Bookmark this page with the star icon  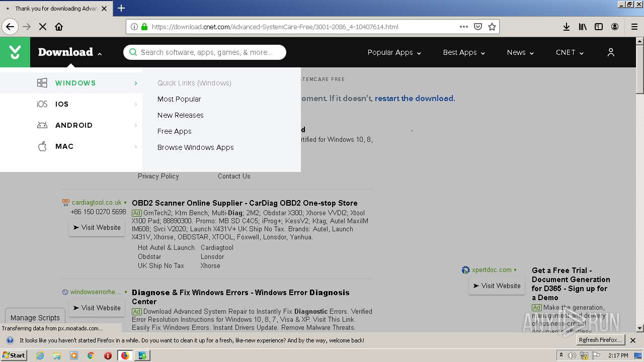point(492,27)
